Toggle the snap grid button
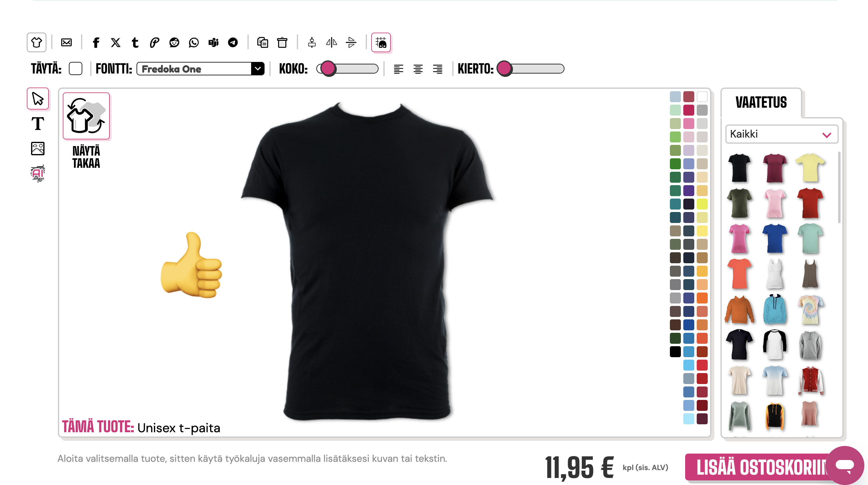 click(381, 42)
